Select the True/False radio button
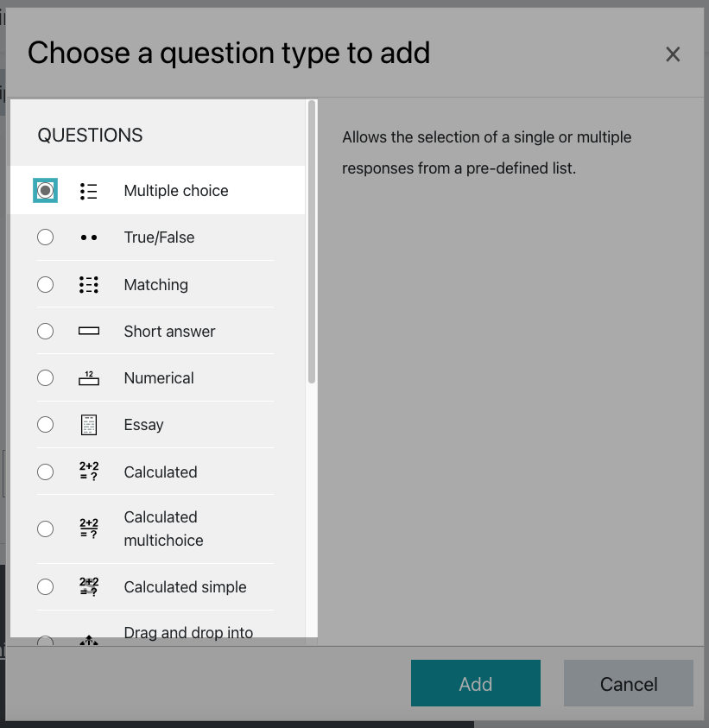 pos(45,237)
